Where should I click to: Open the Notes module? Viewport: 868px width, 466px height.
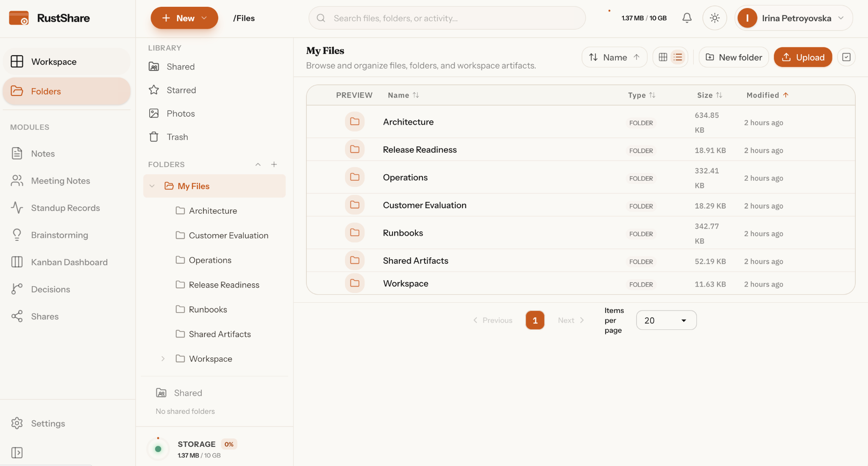[67, 153]
